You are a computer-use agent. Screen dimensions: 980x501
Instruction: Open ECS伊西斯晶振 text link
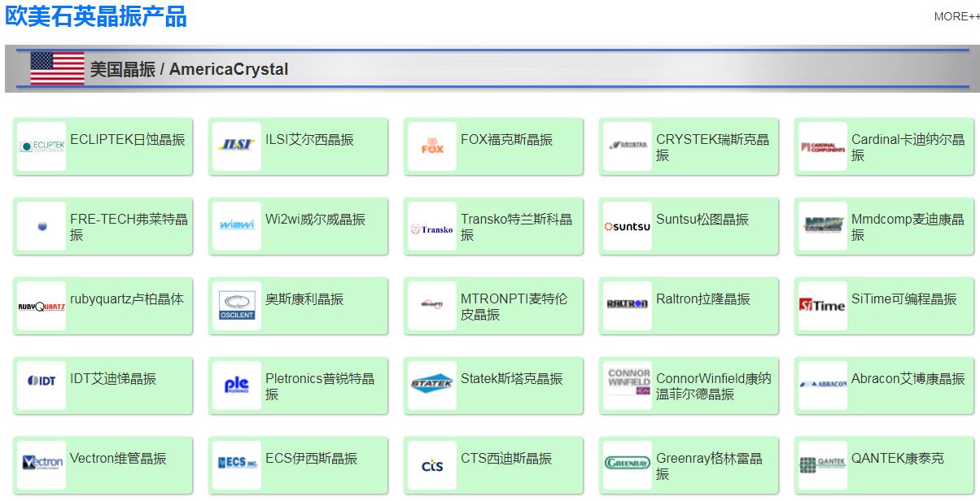click(x=311, y=459)
